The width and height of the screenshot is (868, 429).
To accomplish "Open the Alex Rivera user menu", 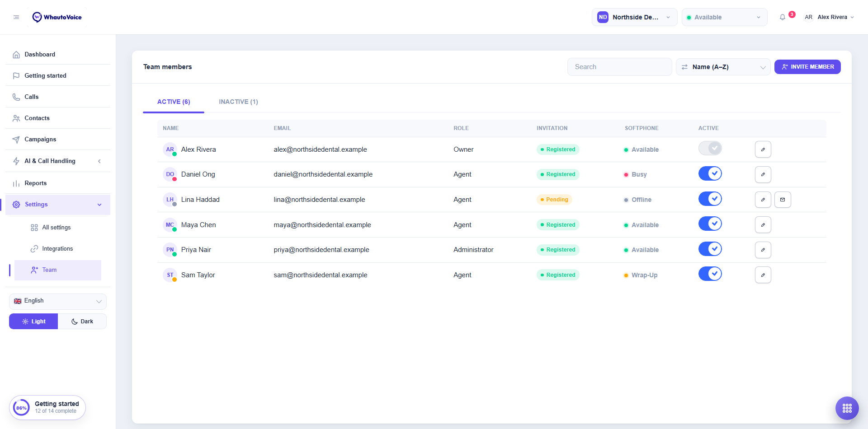I will (x=829, y=17).
